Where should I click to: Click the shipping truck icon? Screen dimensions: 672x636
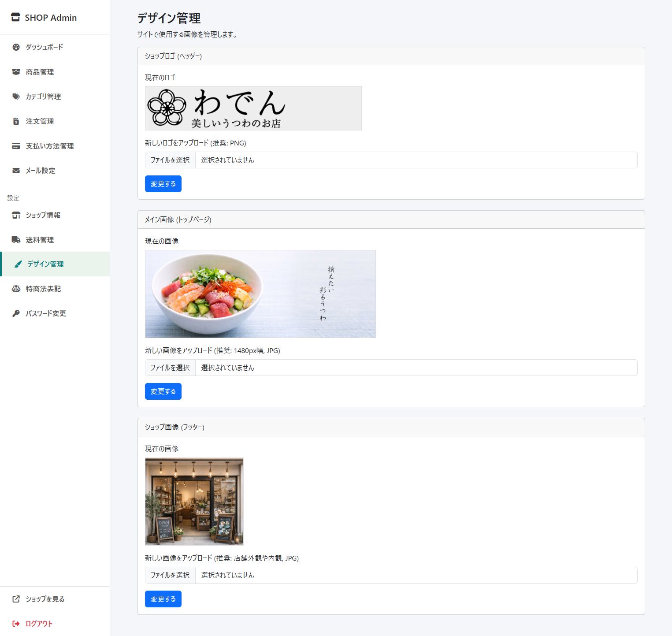pos(16,240)
